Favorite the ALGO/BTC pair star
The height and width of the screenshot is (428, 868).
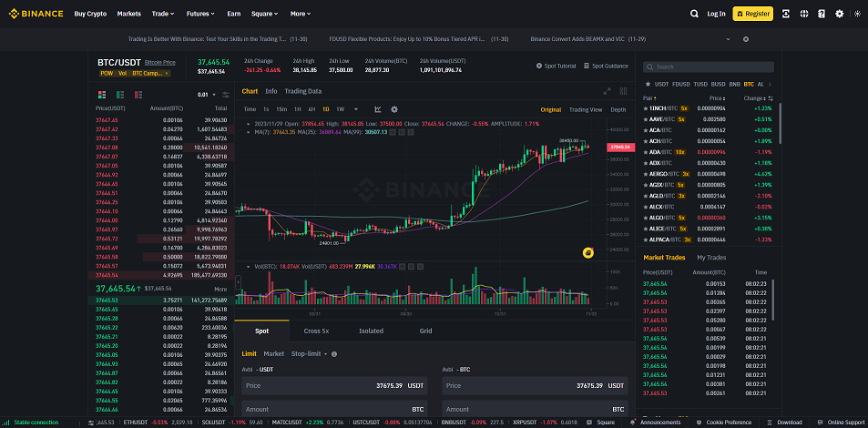click(645, 218)
